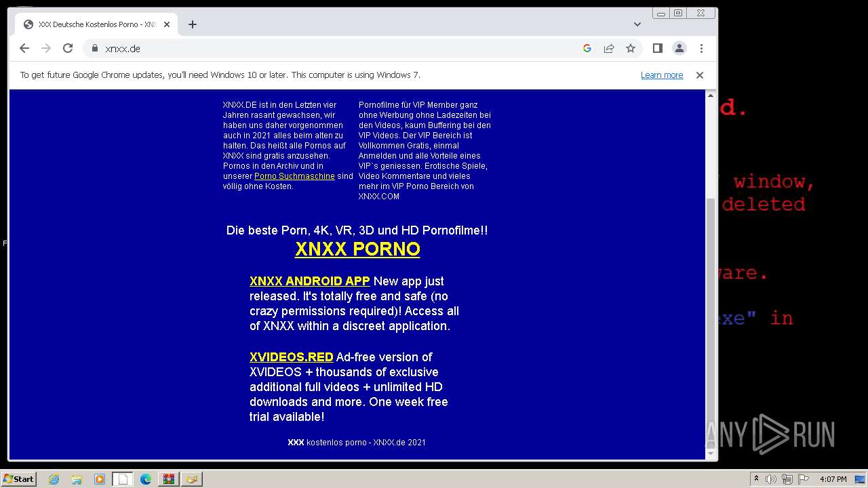The width and height of the screenshot is (868, 488).
Task: Open Windows Media Player taskbar icon
Action: tap(100, 479)
